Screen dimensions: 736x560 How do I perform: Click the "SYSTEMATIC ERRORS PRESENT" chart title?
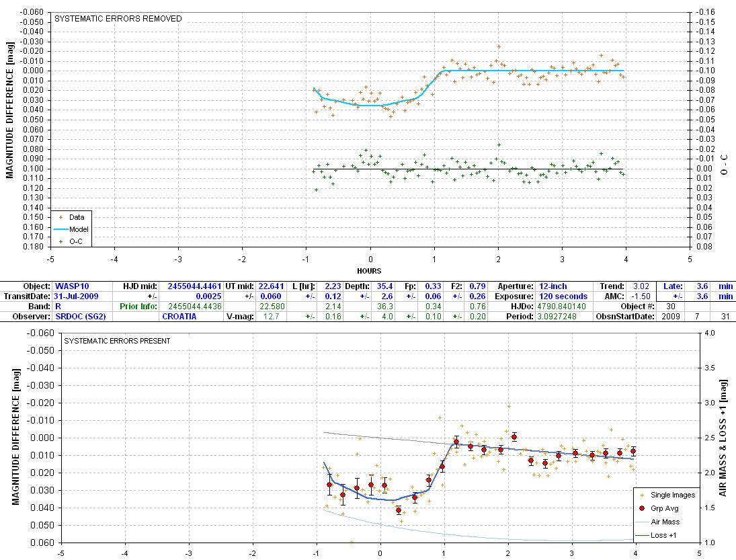point(117,341)
